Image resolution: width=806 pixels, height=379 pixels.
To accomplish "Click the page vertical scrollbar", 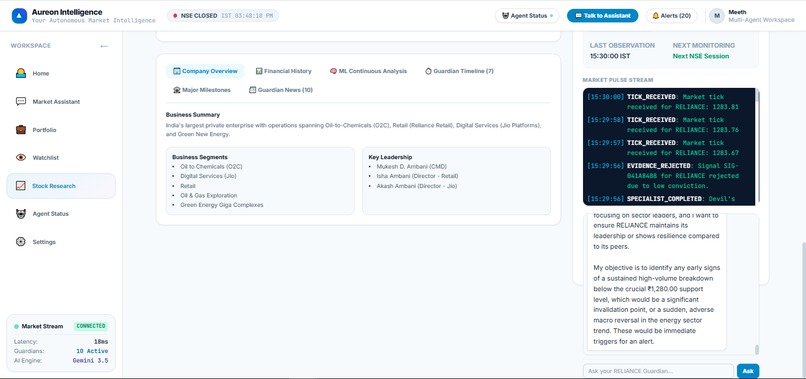I will 803,310.
